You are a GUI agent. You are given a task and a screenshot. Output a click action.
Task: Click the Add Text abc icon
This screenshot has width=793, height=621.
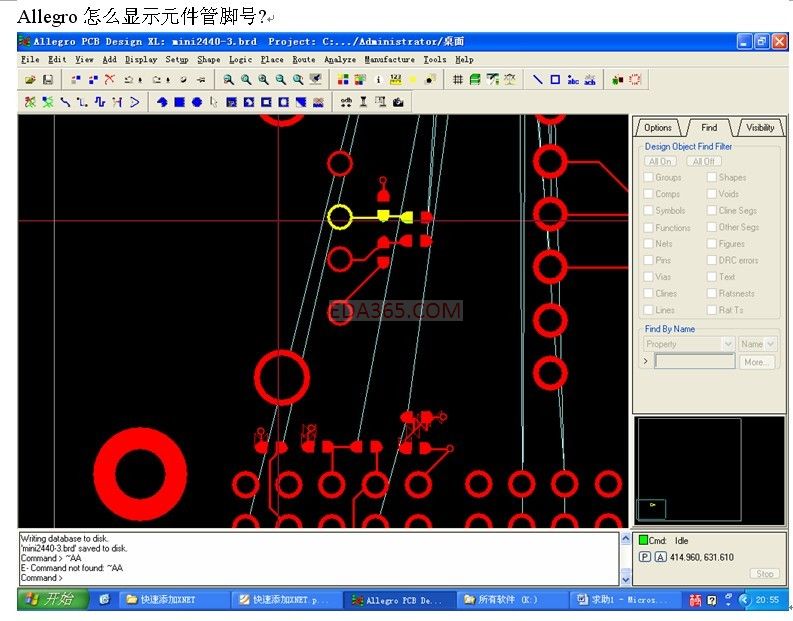coord(572,80)
